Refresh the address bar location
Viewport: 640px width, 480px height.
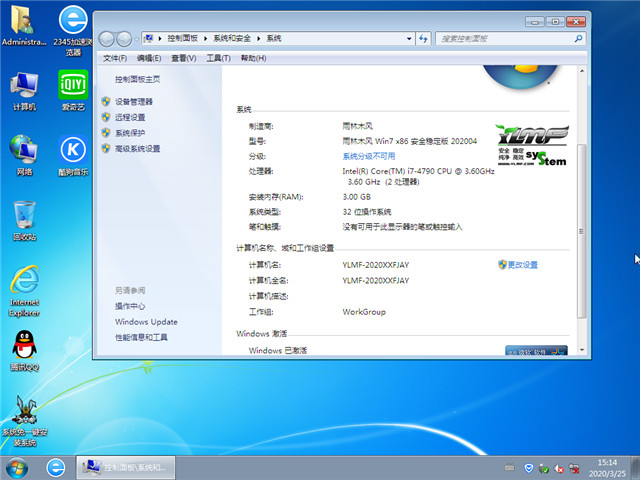pyautogui.click(x=423, y=39)
